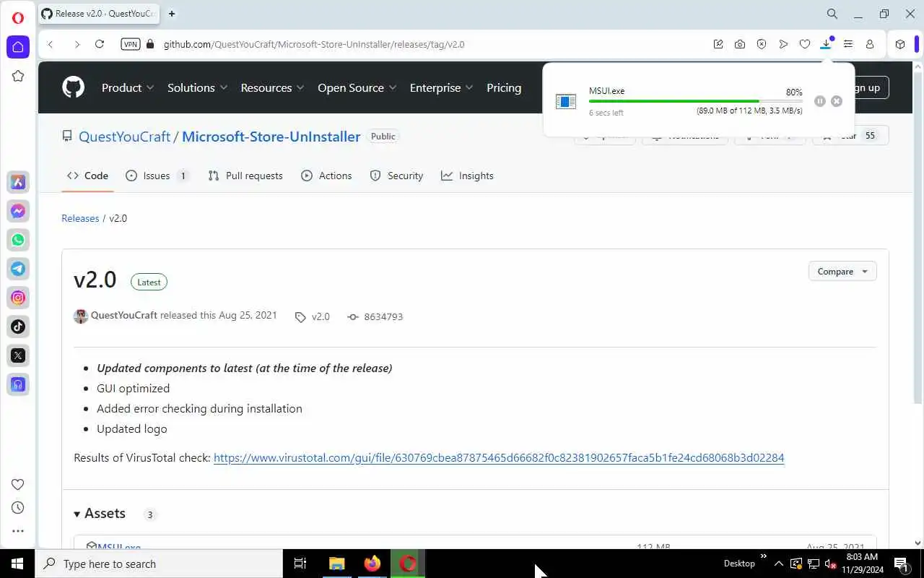
Task: Switch to the Pull requests tab
Action: point(245,176)
